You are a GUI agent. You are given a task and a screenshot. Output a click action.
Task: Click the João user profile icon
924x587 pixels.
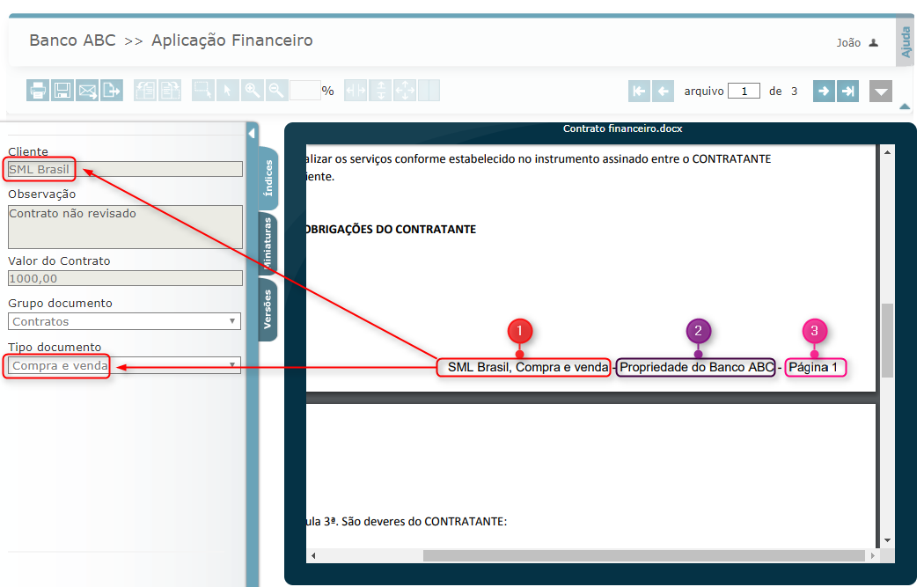coord(873,42)
